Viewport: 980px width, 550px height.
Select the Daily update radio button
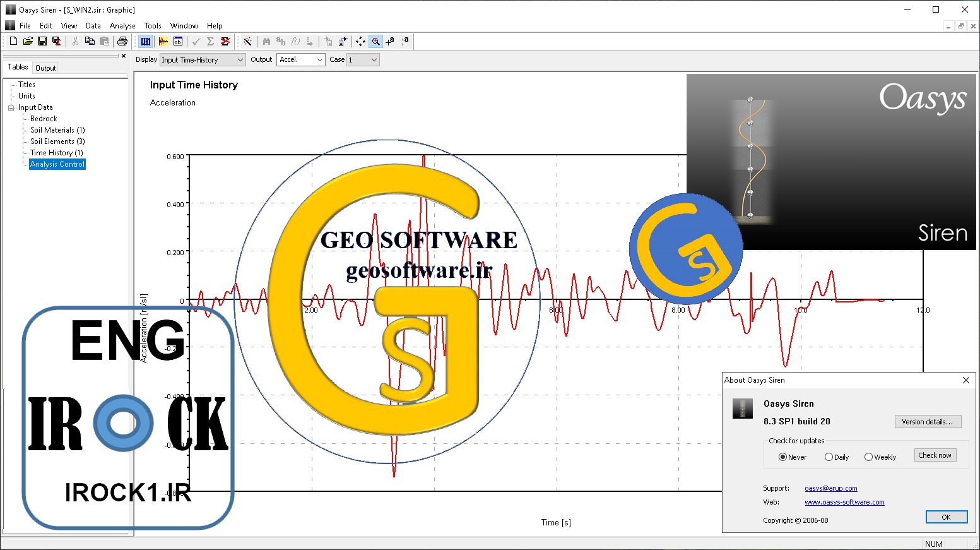point(829,457)
